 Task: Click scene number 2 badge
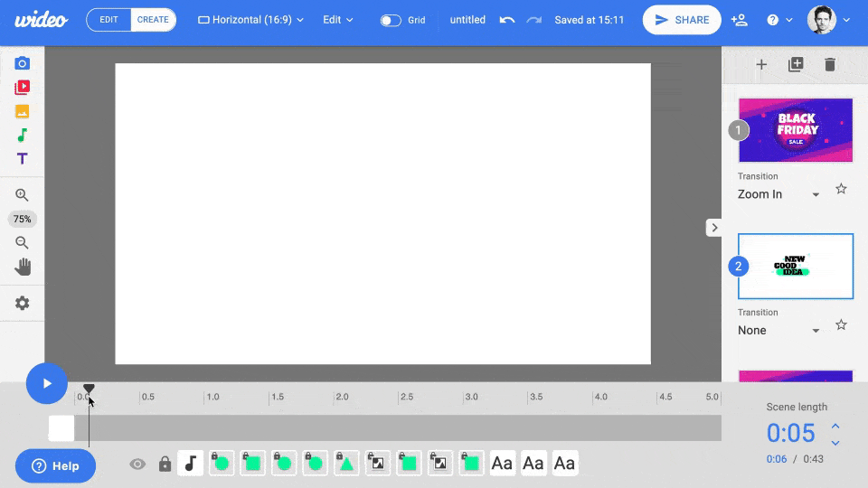(738, 266)
